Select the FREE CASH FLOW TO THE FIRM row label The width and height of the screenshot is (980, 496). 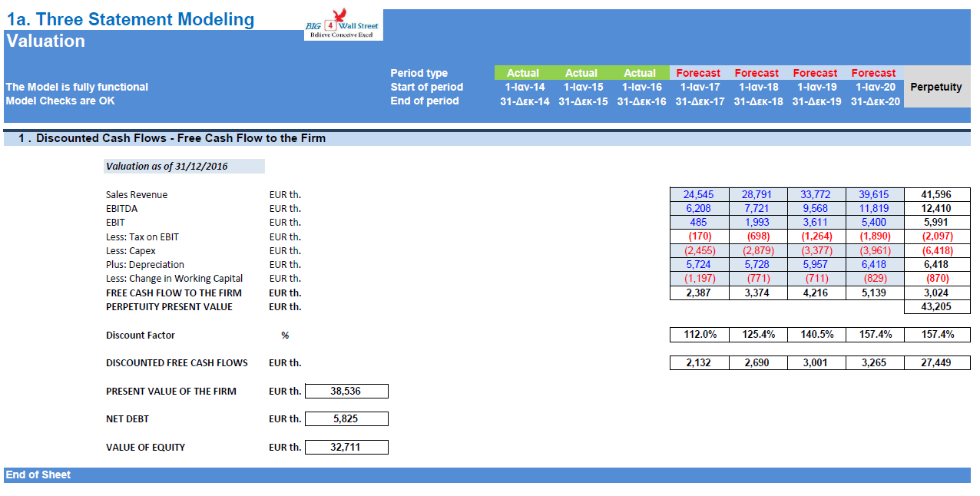pos(174,293)
